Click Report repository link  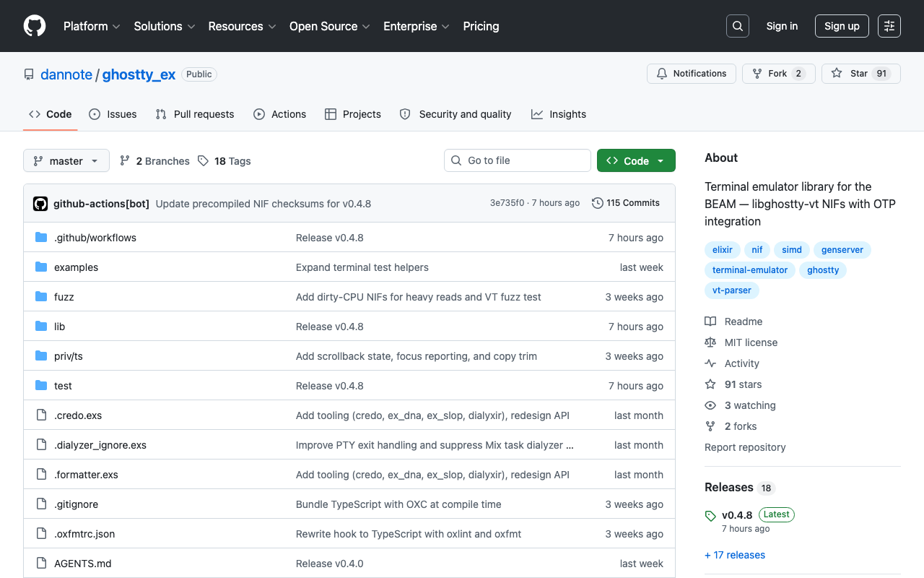coord(745,447)
